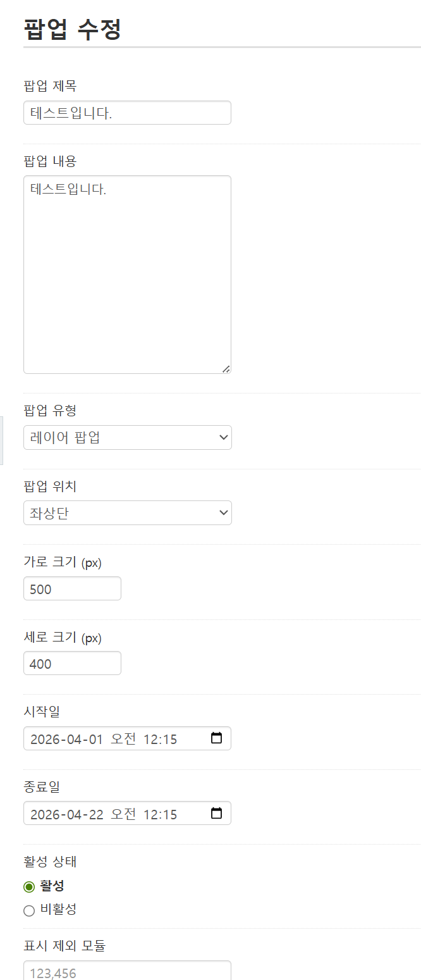Click the 팝업 내용 textarea resize handle
Image resolution: width=421 pixels, height=980 pixels.
[226, 369]
